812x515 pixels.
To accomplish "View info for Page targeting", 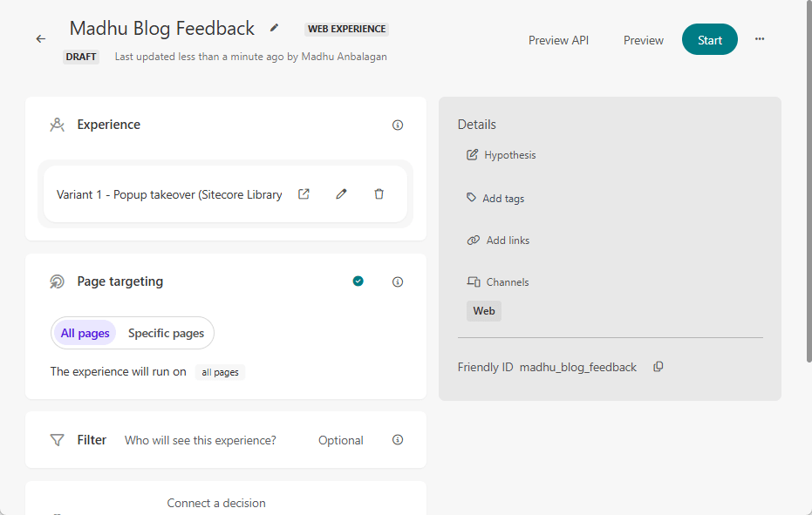I will 397,281.
